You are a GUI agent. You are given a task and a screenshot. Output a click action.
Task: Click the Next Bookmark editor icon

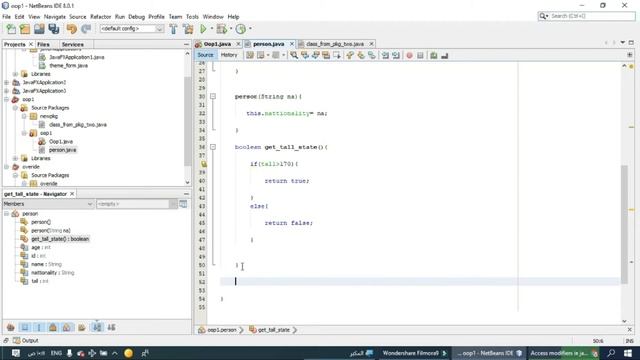[x=361, y=55]
